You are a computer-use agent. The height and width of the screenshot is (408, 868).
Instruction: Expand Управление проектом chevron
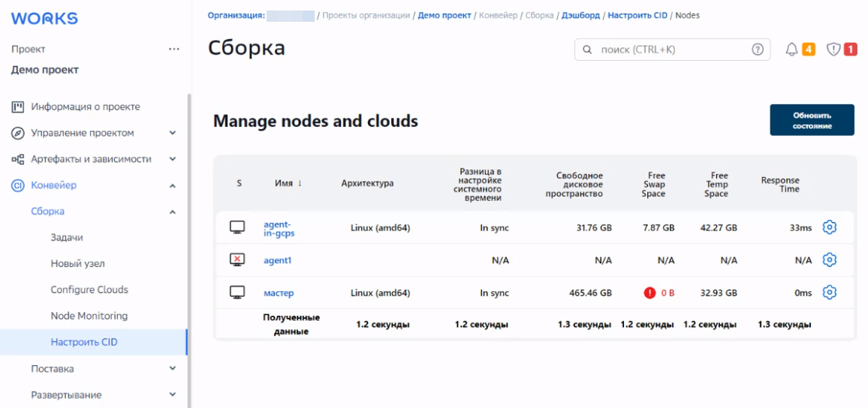click(x=173, y=133)
